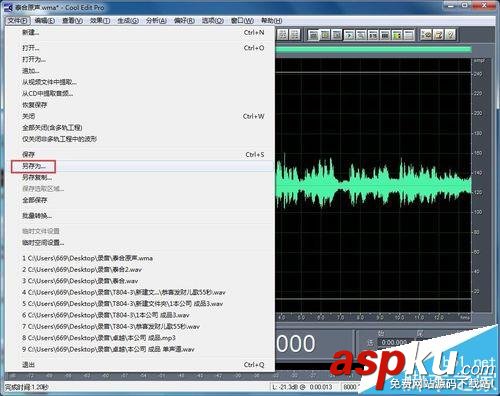Choose 从CD中提取音频... menu entry
Image resolution: width=500 pixels, height=396 pixels.
140,93
